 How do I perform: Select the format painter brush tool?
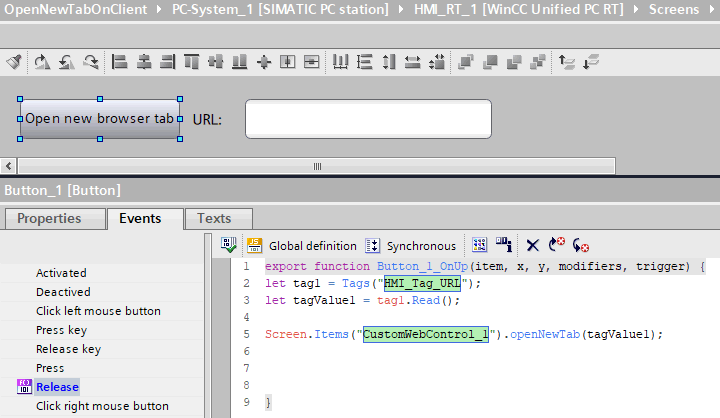coord(14,62)
